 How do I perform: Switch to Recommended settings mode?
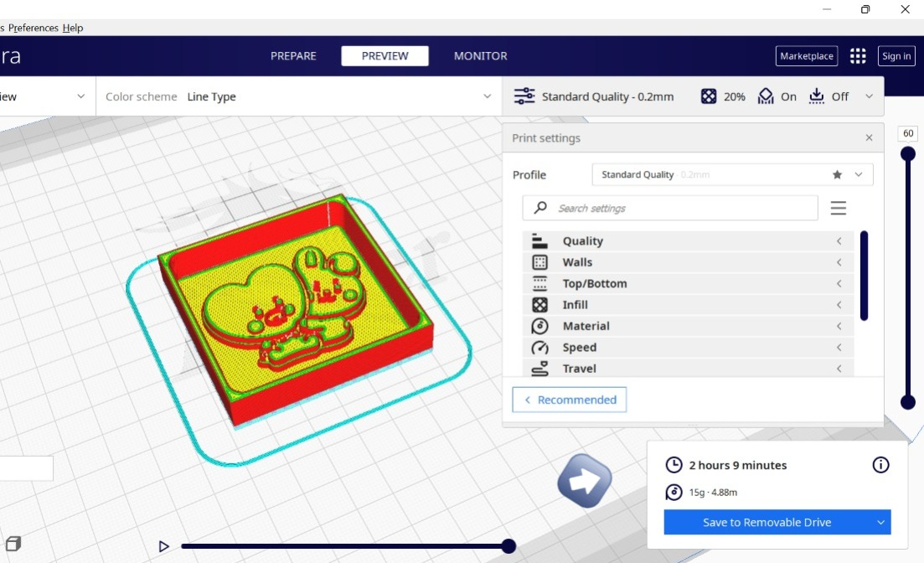coord(570,400)
